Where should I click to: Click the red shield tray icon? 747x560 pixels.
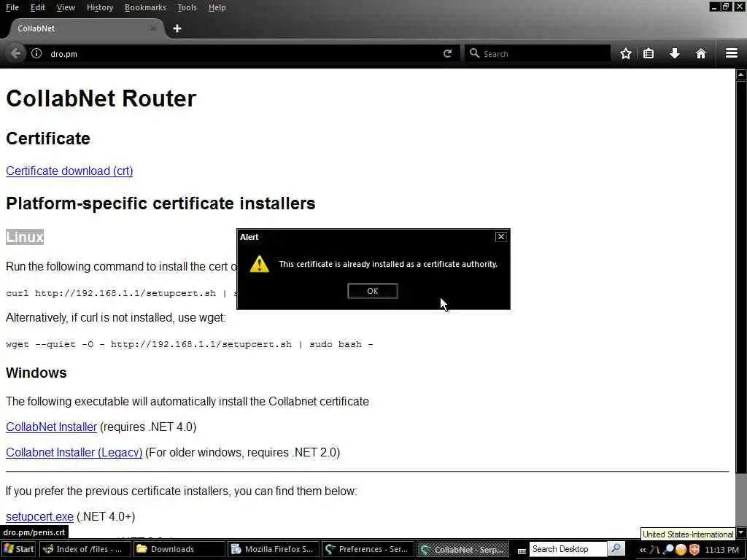694,550
